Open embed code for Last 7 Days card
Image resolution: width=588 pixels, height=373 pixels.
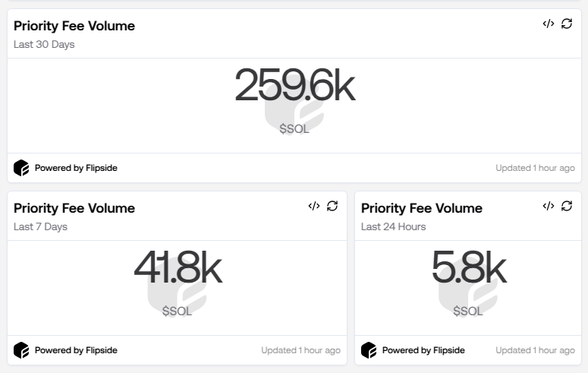click(x=313, y=206)
